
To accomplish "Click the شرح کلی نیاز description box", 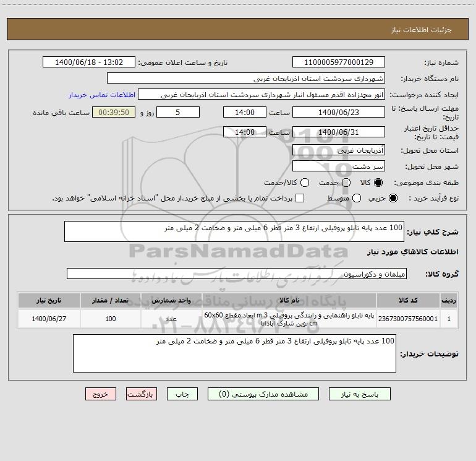I will pyautogui.click(x=234, y=231).
